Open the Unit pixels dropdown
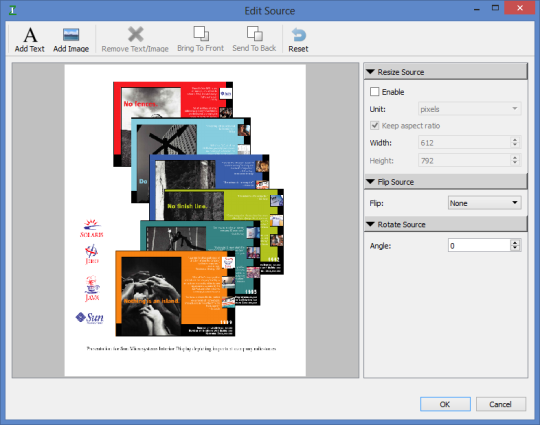 pyautogui.click(x=469, y=109)
